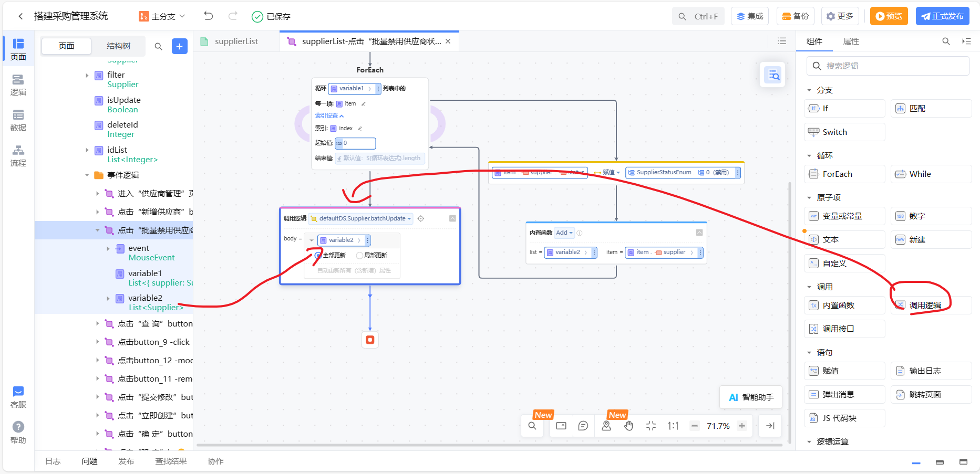This screenshot has height=474, width=980.
Task: Open 帮助 help in the sidebar
Action: [18, 433]
